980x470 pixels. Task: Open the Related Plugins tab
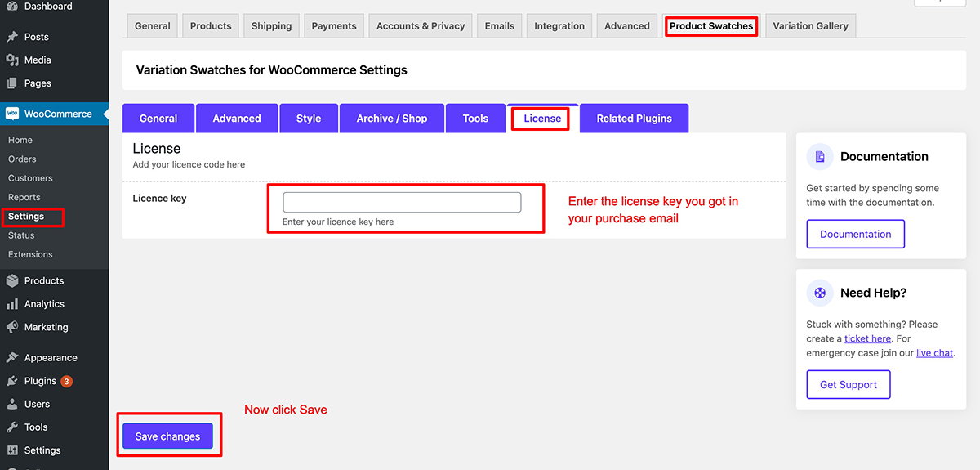pos(634,118)
